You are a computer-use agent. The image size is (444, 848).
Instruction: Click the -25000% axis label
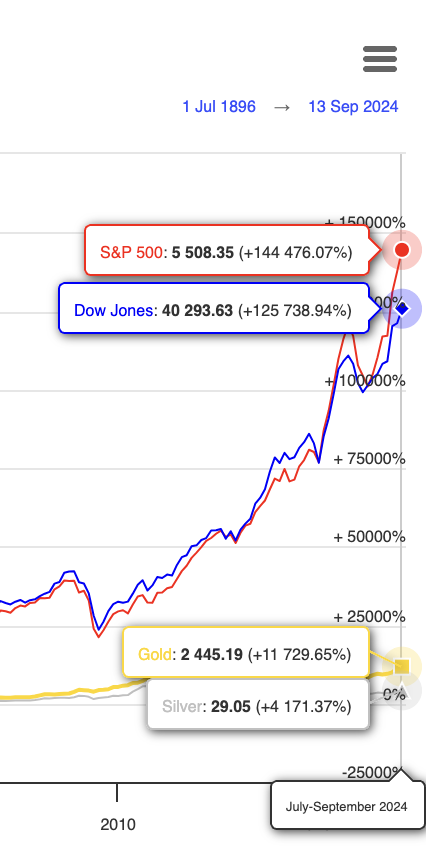click(x=373, y=772)
